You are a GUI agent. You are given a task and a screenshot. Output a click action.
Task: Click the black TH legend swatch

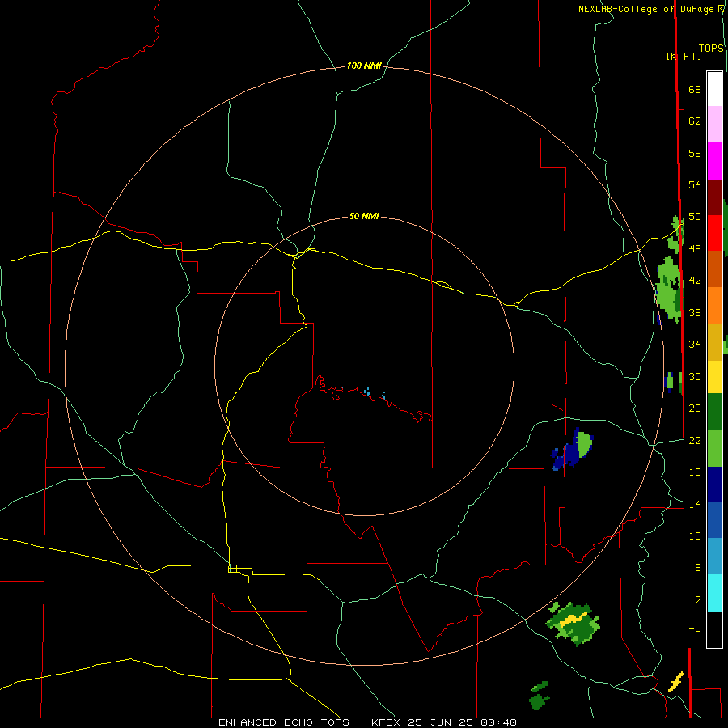pyautogui.click(x=714, y=629)
